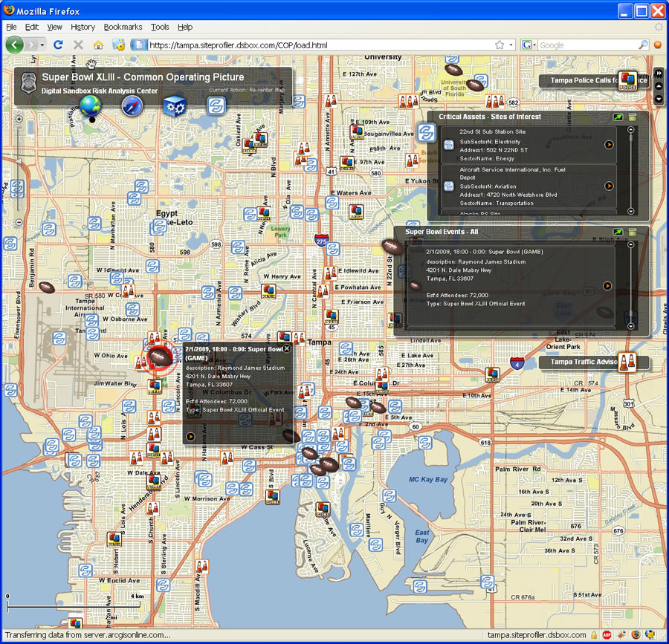The image size is (669, 644).
Task: Click the police badge emblem in the header
Action: point(29,82)
